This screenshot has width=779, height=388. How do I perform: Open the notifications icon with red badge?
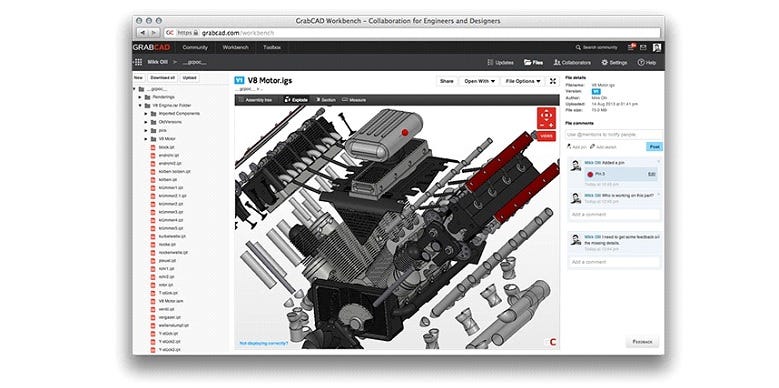click(631, 47)
